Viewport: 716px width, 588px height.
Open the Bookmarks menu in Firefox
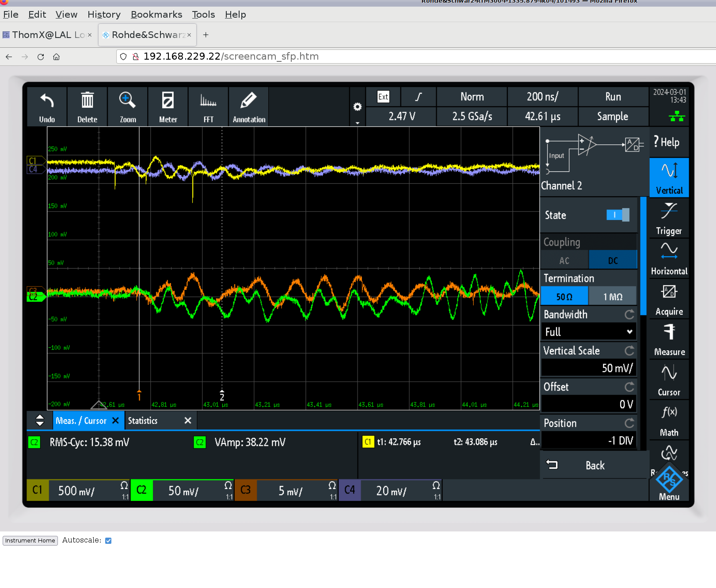[x=156, y=15]
